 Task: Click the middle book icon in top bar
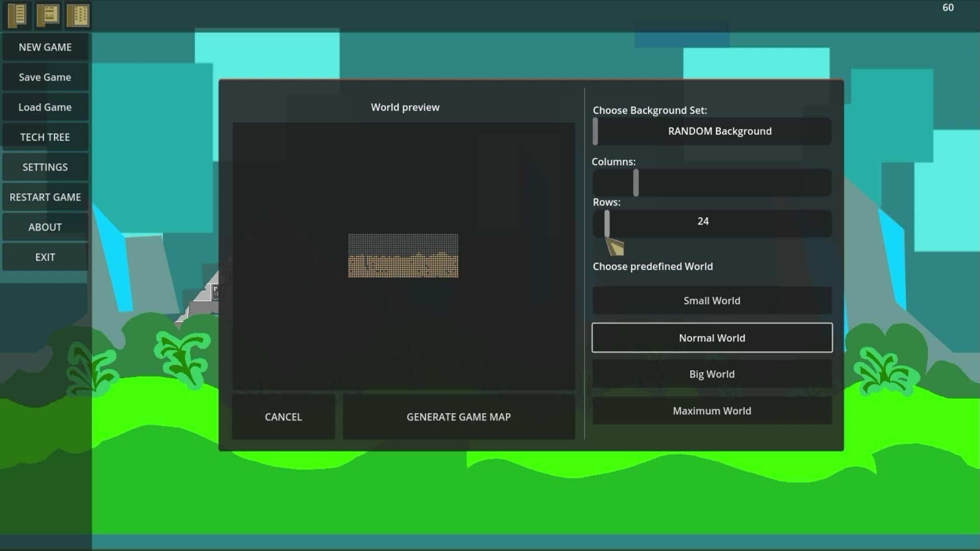click(x=47, y=15)
